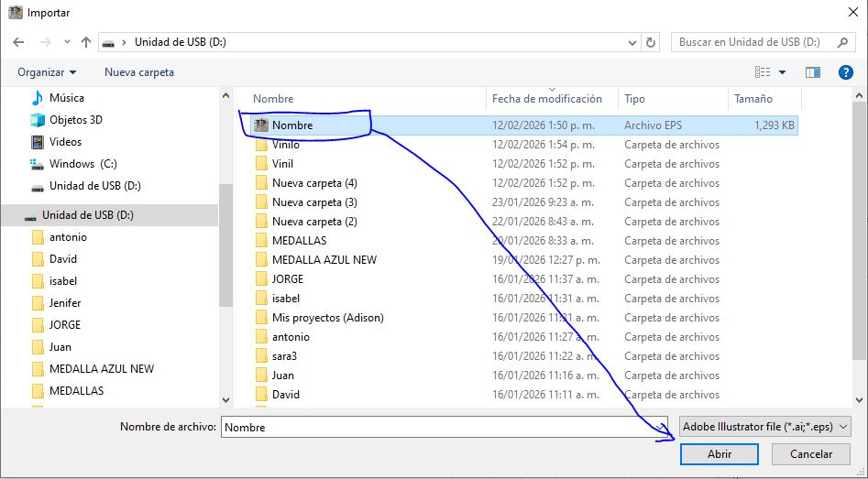Select MEDALLAS folder in the sidebar
Image resolution: width=868 pixels, height=479 pixels.
pos(76,391)
